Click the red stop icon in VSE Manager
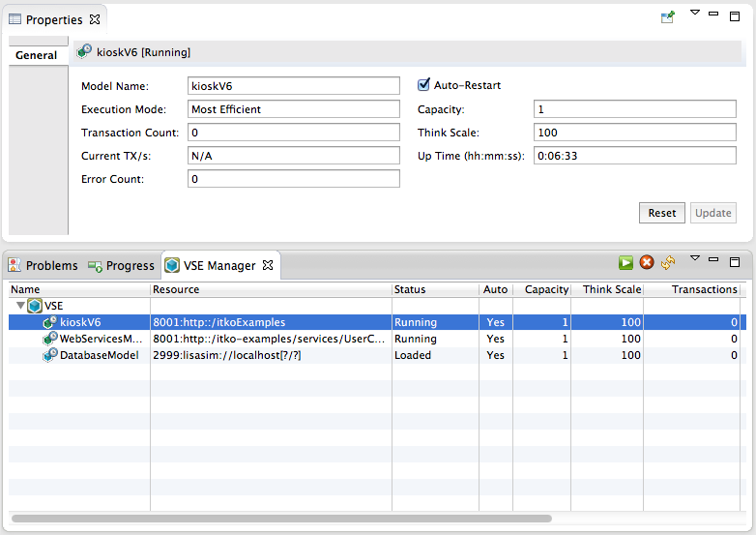Screen dimensions: 756x535 coord(647,263)
